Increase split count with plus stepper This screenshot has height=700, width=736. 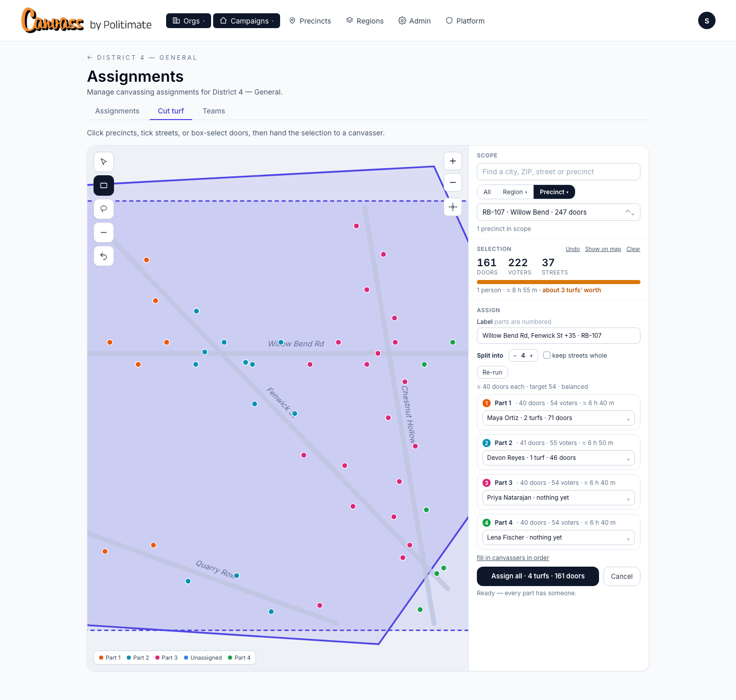tap(531, 356)
